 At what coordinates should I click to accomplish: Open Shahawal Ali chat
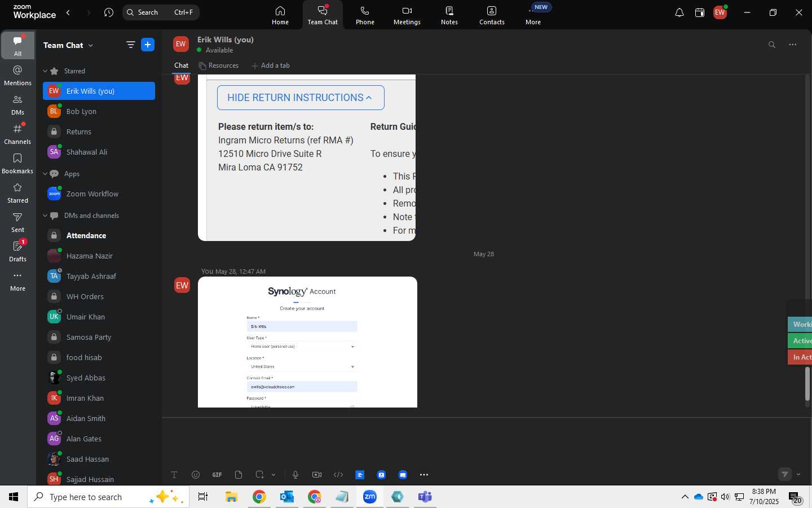(99, 152)
